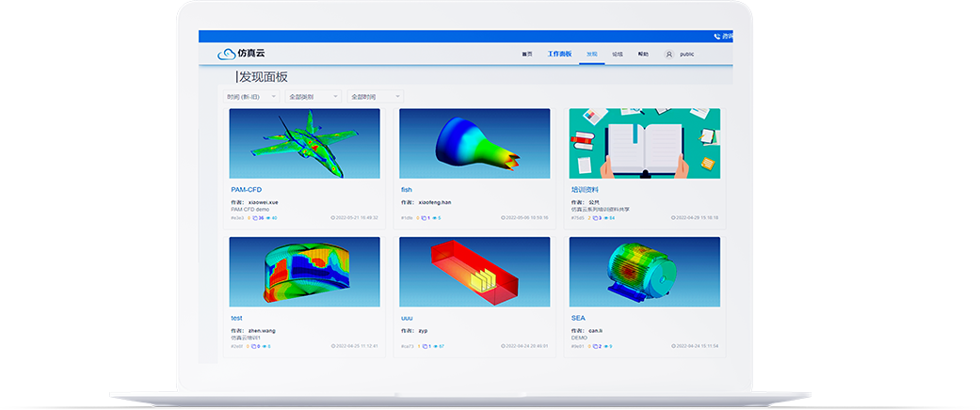Click the 仿真云 cloud logo
This screenshot has width=980, height=410.
tap(227, 55)
